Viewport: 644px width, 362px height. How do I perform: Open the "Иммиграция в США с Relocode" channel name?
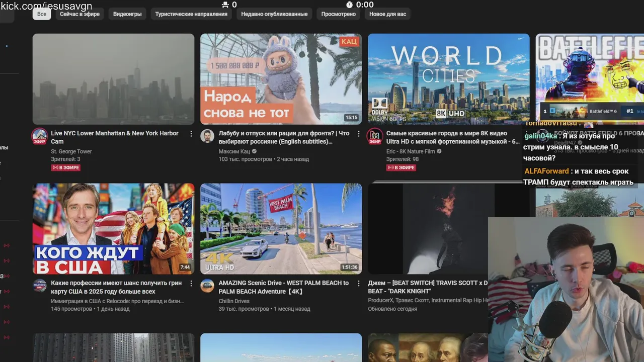(117, 301)
